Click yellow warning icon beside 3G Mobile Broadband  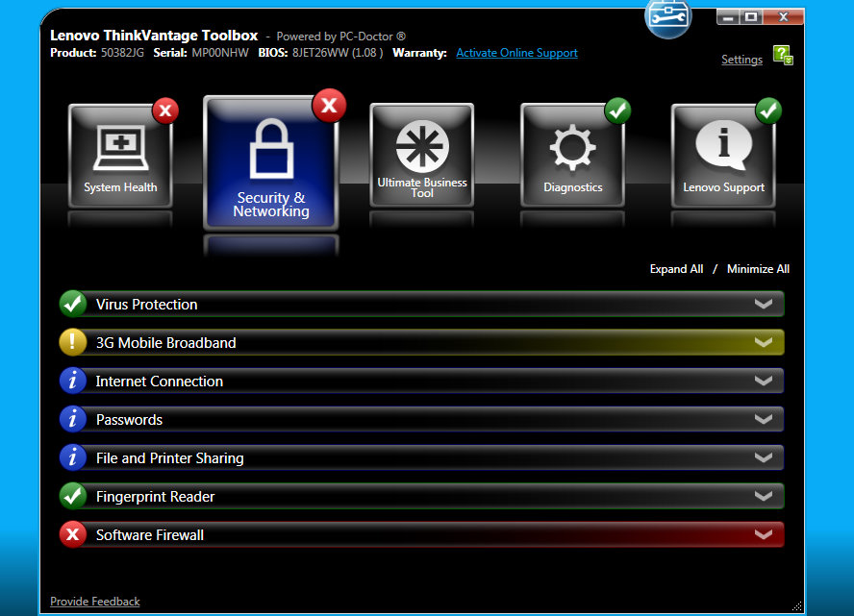tap(73, 342)
